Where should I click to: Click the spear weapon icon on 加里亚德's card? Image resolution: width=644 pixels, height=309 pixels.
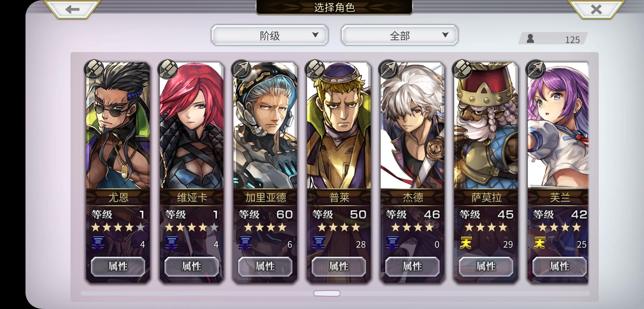coord(241,69)
